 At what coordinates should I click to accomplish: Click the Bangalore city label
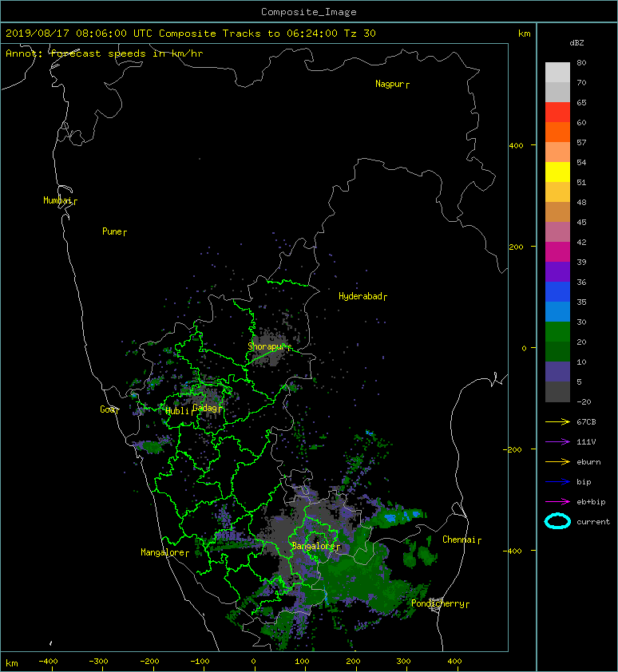tap(315, 546)
